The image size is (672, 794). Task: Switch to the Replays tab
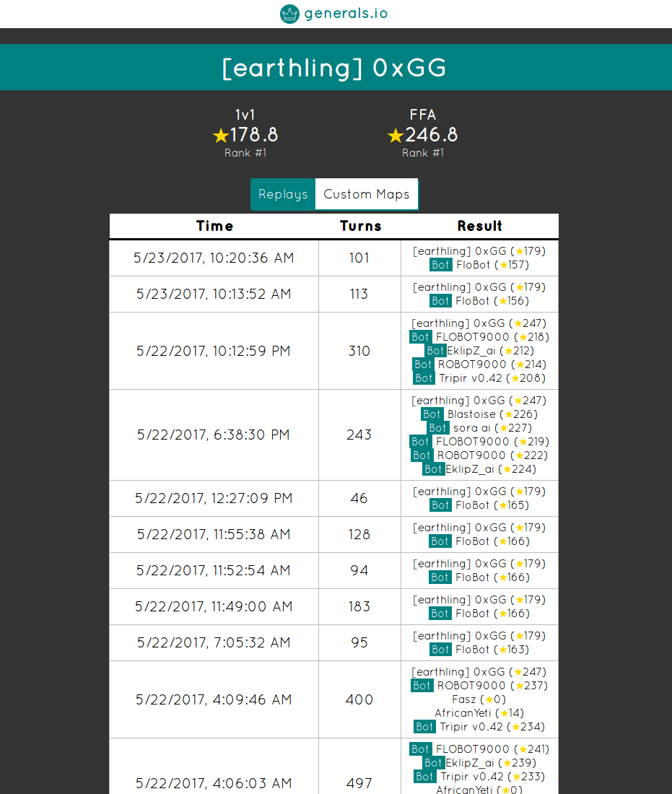[283, 194]
